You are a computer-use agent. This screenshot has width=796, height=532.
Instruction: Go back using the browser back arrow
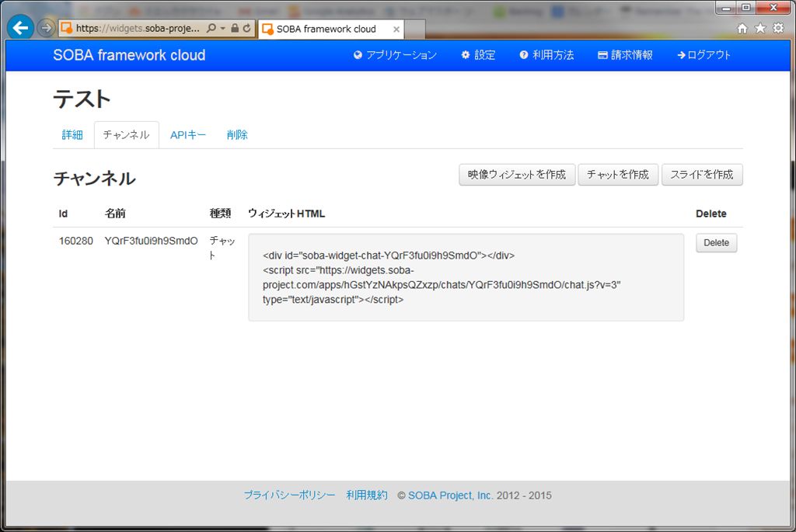tap(20, 28)
